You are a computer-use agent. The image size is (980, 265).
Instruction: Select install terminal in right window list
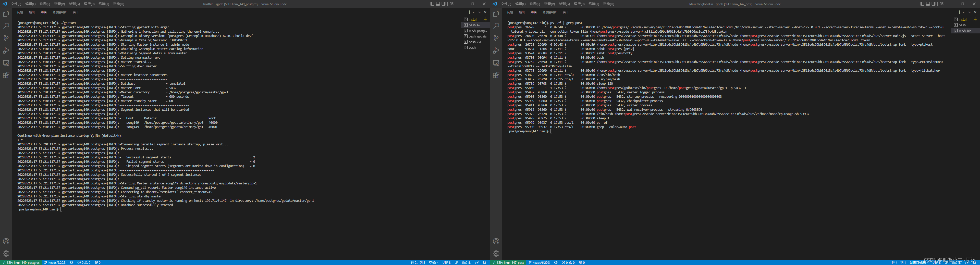(965, 19)
